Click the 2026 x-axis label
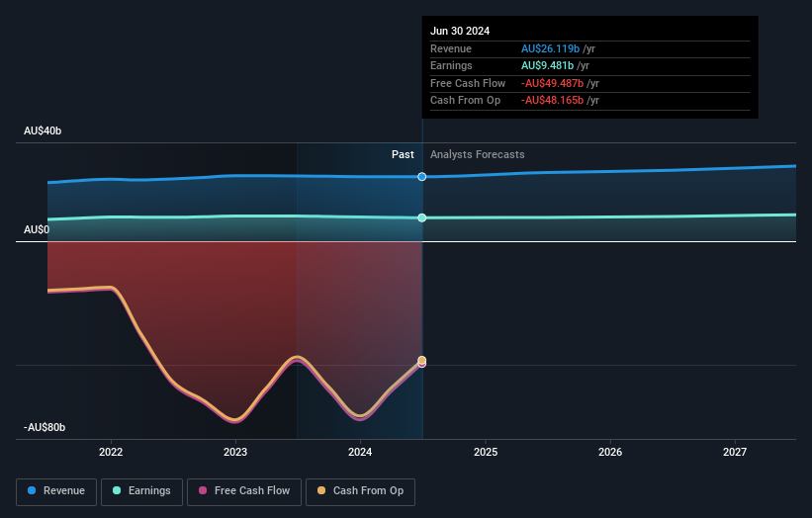Image resolution: width=812 pixels, height=518 pixels. click(610, 453)
